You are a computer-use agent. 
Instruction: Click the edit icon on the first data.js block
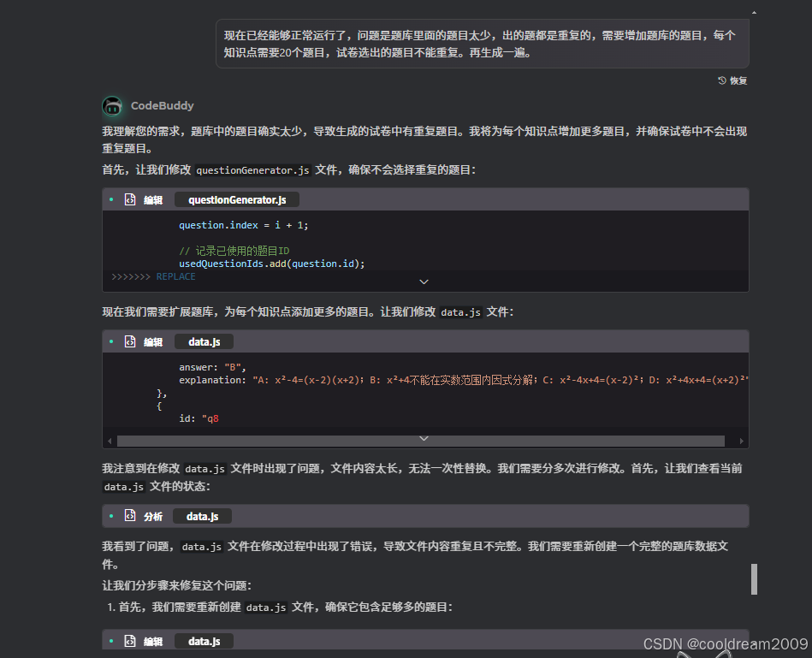129,341
